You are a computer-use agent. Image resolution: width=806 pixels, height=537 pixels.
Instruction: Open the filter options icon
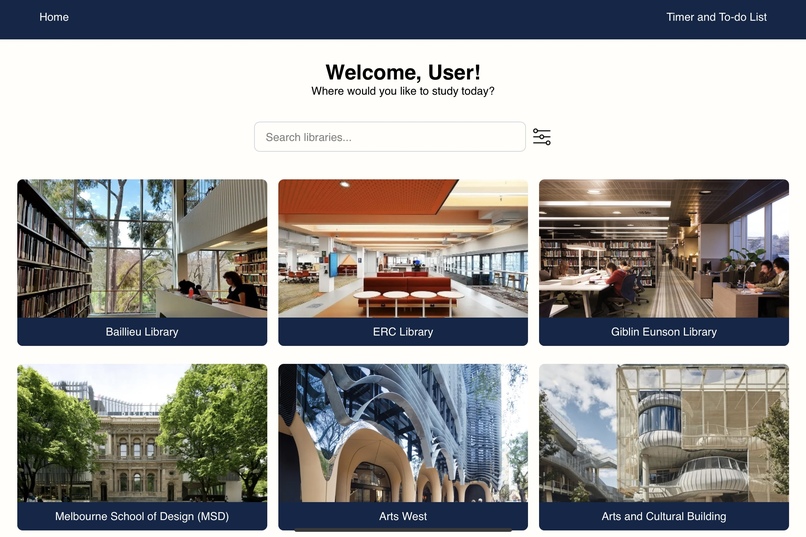[x=541, y=137]
